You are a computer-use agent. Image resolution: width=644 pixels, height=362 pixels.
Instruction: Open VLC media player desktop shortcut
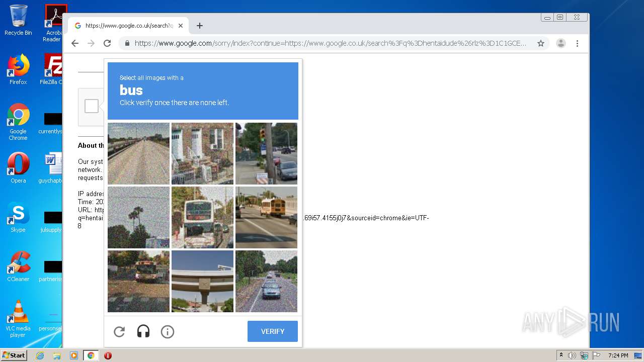pyautogui.click(x=18, y=319)
